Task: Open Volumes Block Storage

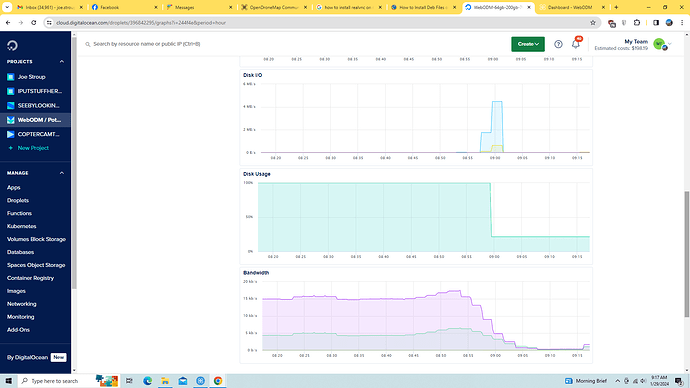Action: (x=36, y=239)
